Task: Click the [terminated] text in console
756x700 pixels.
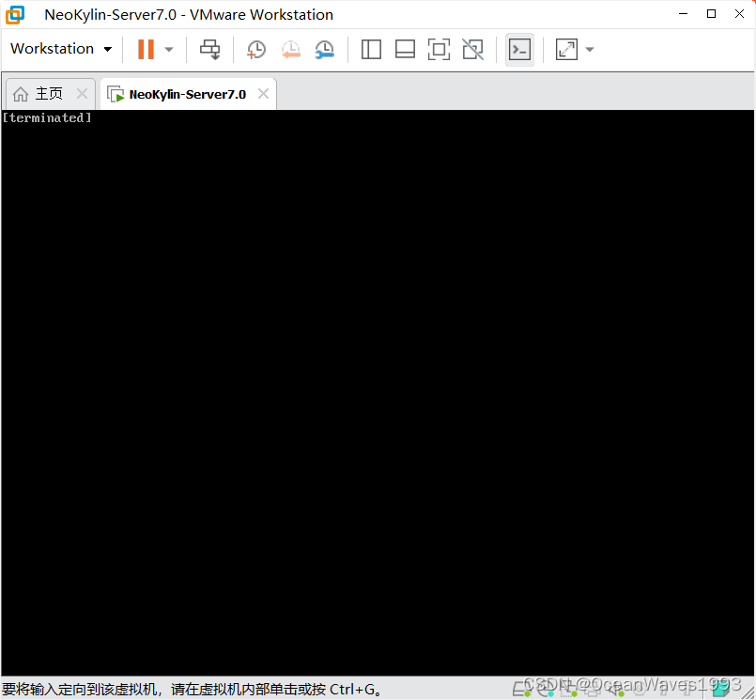Action: [x=47, y=117]
